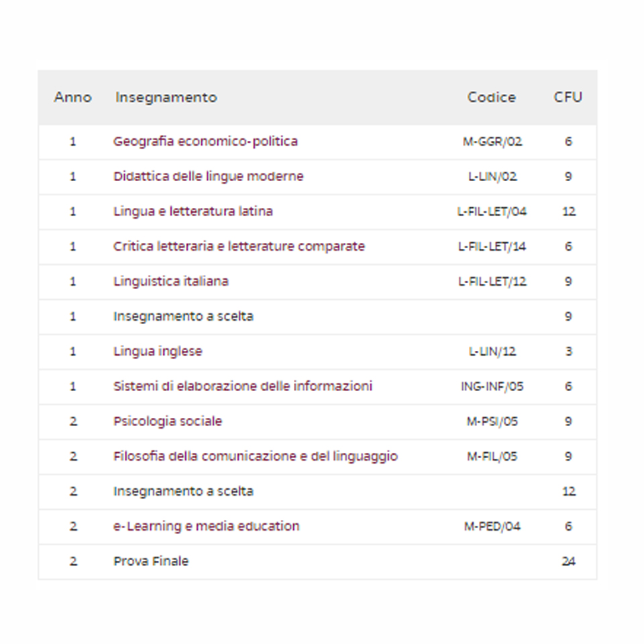Click the M-GGR/02 code cell

coord(492,142)
